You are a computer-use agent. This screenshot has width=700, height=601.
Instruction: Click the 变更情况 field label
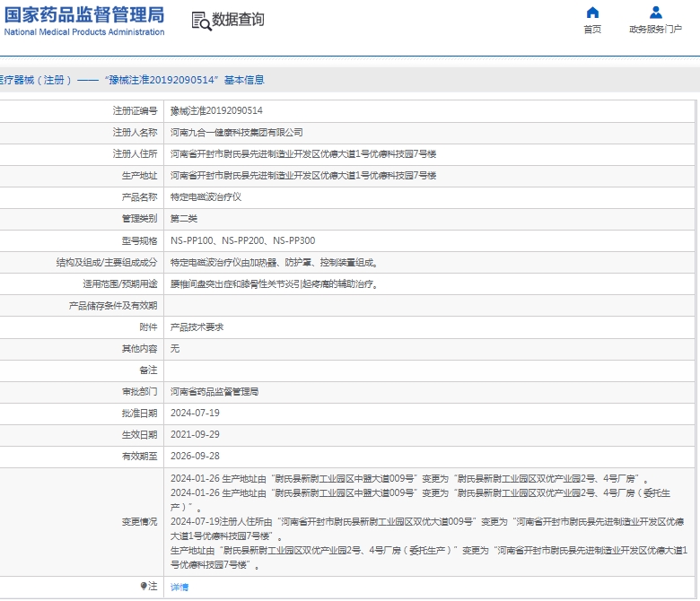(x=140, y=521)
